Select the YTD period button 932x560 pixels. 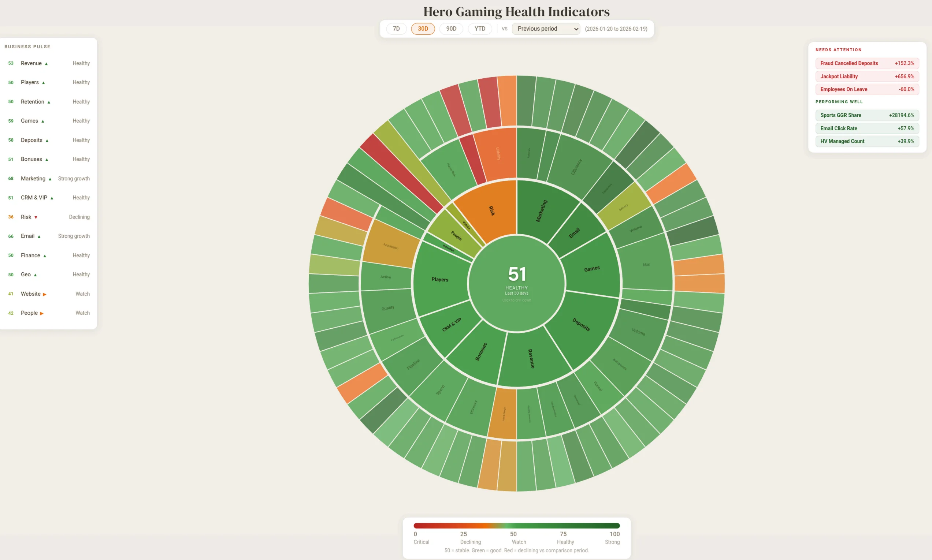point(479,29)
